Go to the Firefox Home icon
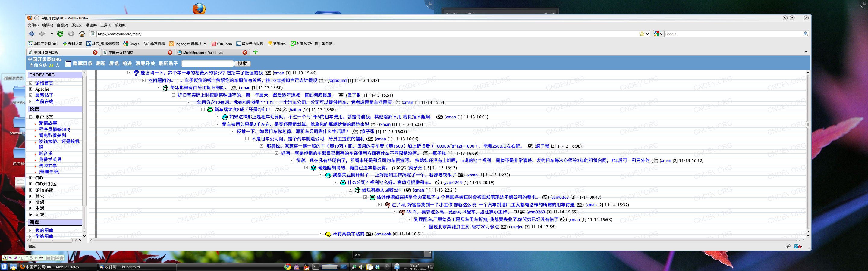This screenshot has width=868, height=271. click(82, 34)
